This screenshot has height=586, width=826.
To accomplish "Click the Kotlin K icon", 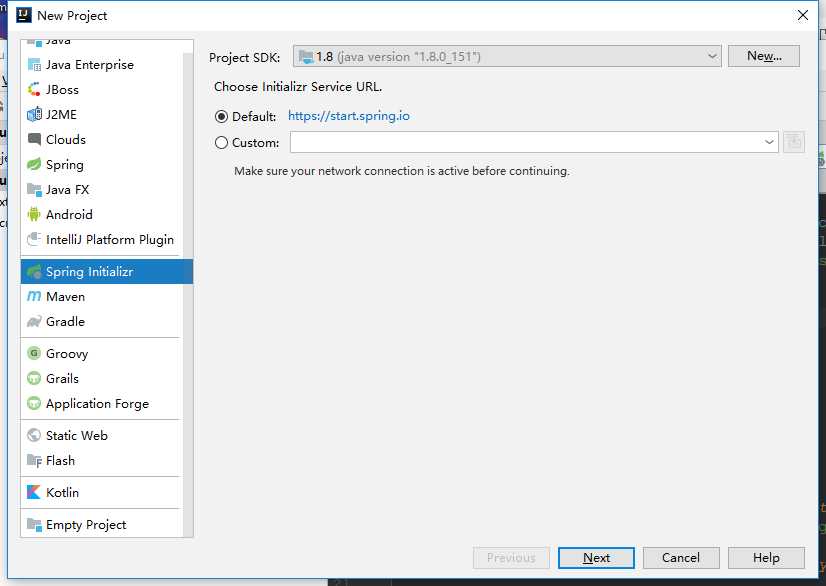I will pyautogui.click(x=34, y=492).
